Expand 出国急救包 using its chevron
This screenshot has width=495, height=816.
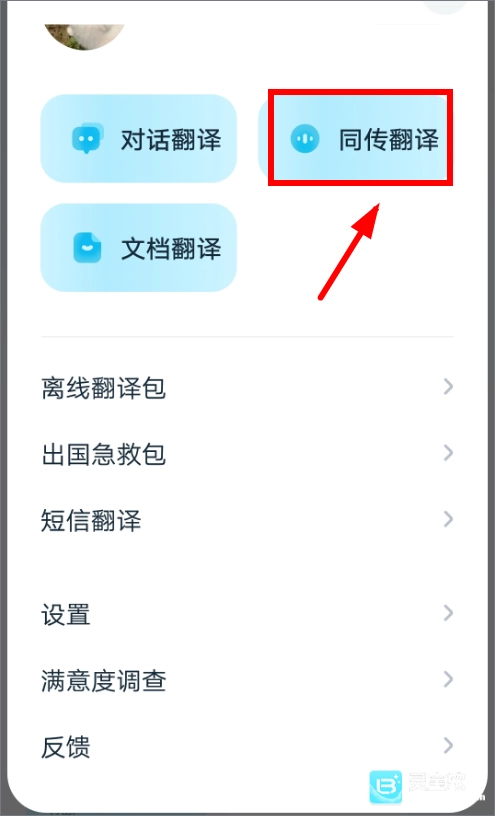[448, 453]
